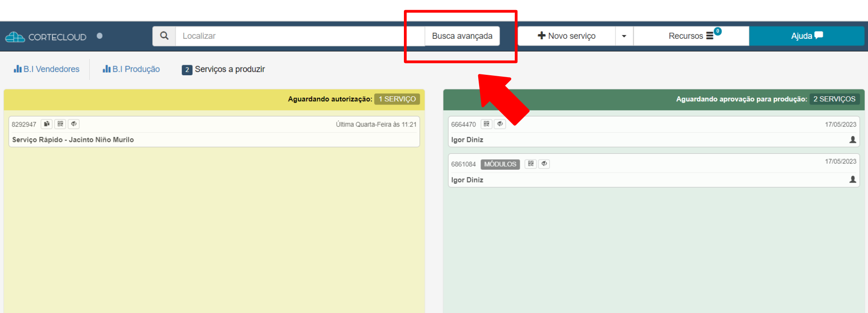Switch to the B.I Vendedores tab

pyautogui.click(x=46, y=69)
